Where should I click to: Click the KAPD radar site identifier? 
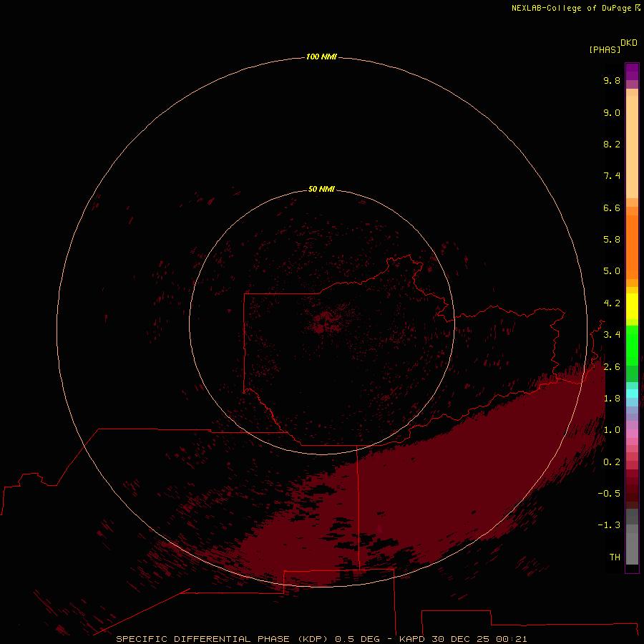[x=412, y=639]
